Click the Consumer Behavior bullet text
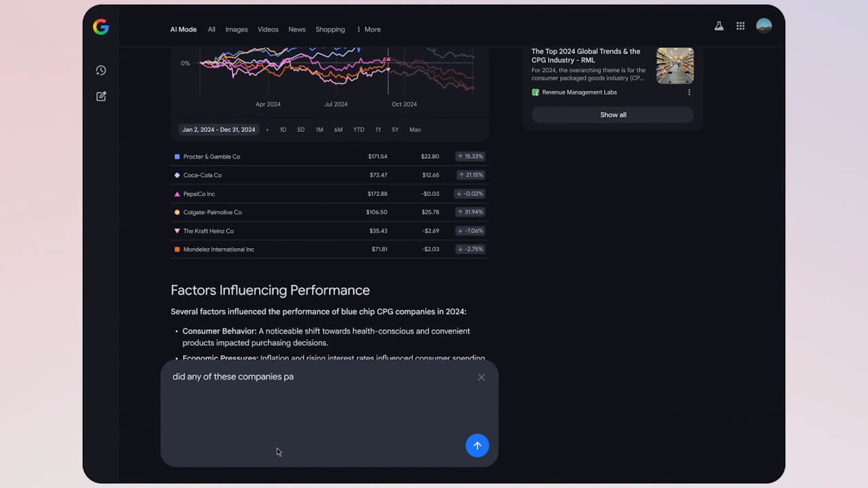868x488 pixels. tap(326, 337)
